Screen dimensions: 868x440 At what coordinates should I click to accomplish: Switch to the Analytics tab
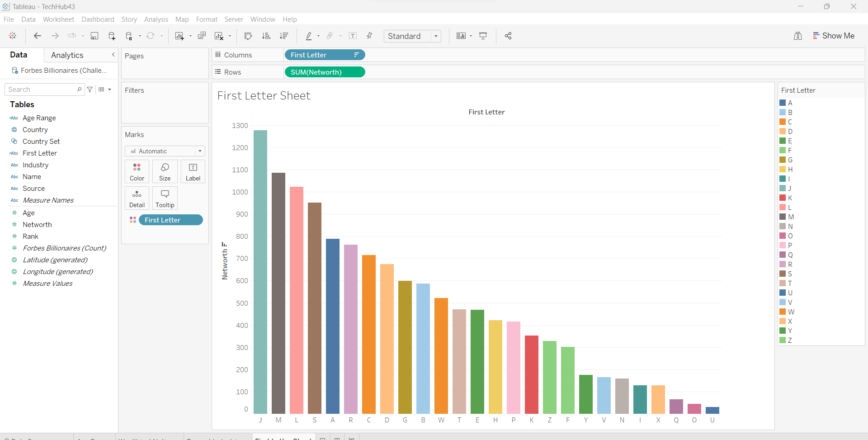click(67, 55)
